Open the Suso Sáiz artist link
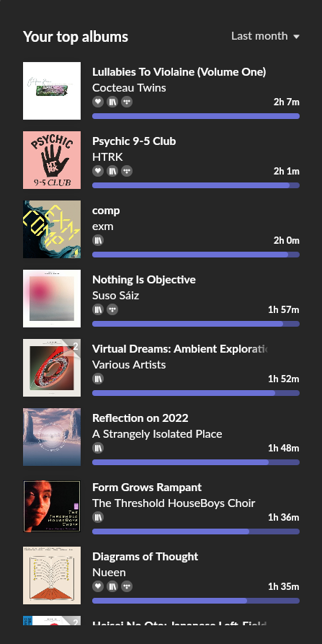322x644 pixels. coord(116,295)
